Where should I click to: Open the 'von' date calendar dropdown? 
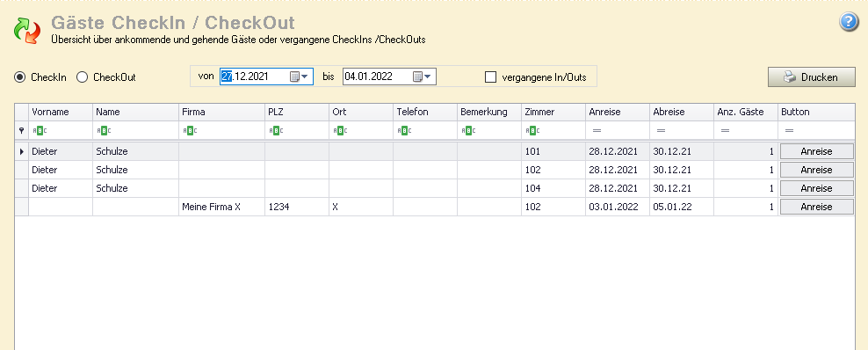pyautogui.click(x=300, y=77)
